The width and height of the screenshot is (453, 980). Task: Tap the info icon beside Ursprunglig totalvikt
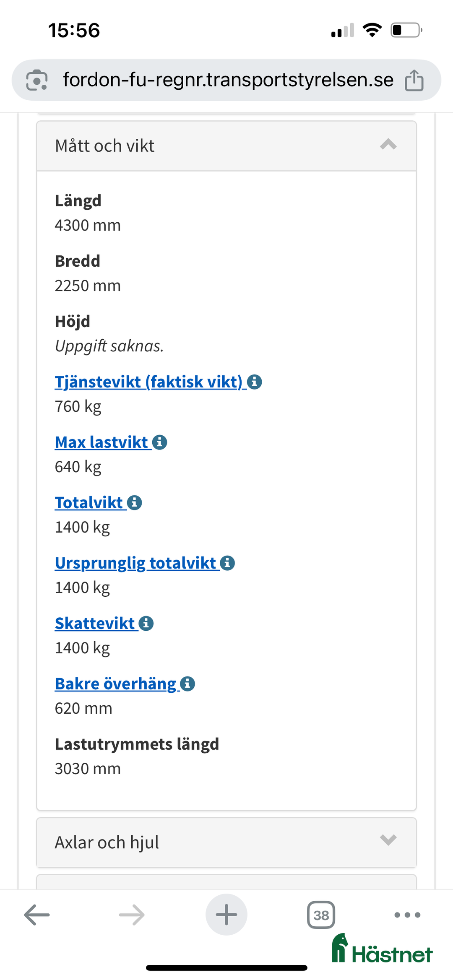pyautogui.click(x=228, y=563)
